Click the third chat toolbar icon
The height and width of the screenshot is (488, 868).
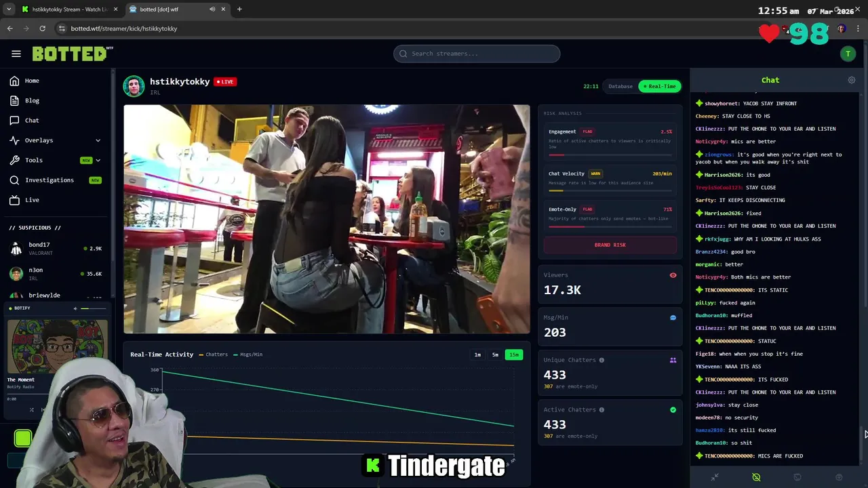pos(797,477)
